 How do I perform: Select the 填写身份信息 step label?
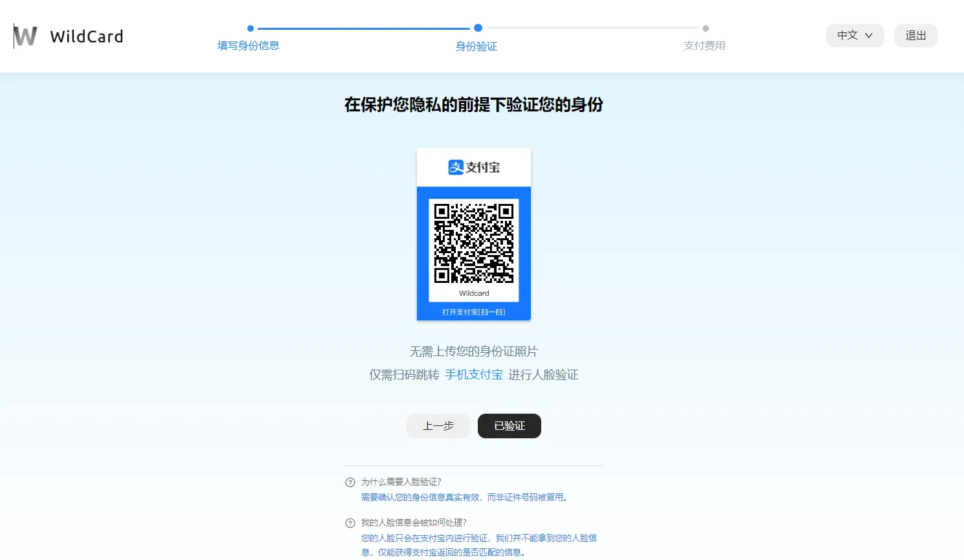[x=249, y=46]
